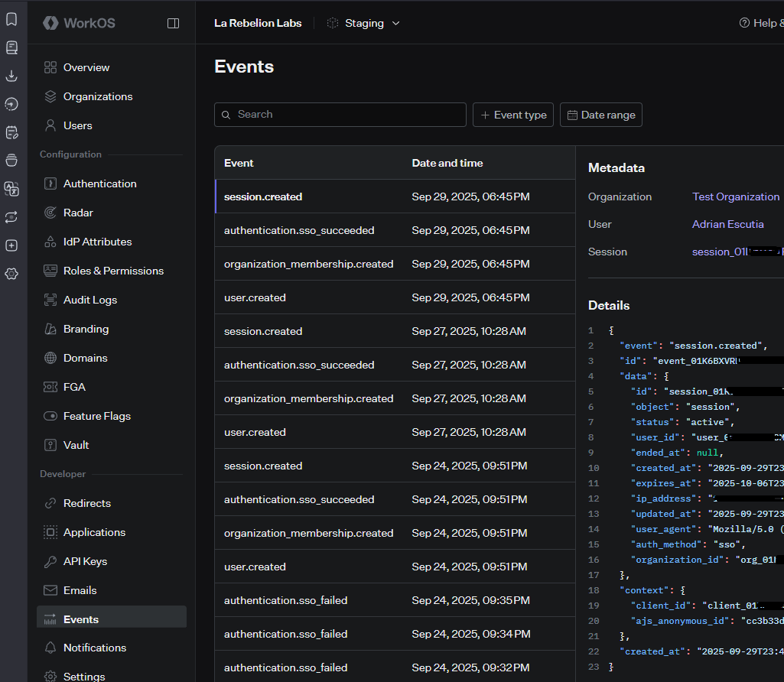Image resolution: width=784 pixels, height=682 pixels.
Task: Click the Domains globe icon
Action: 50,358
